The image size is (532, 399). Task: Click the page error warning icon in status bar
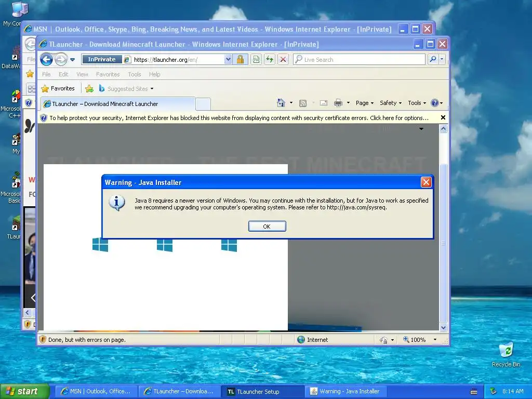(x=43, y=339)
